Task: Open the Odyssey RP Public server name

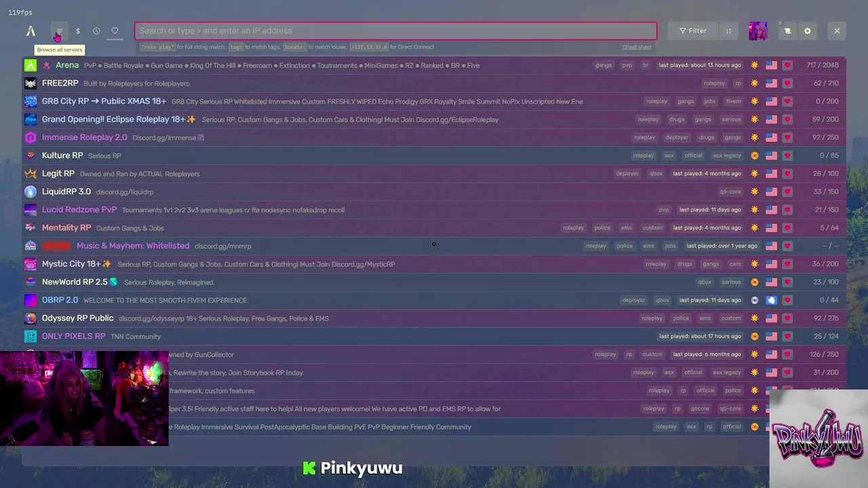Action: (78, 318)
